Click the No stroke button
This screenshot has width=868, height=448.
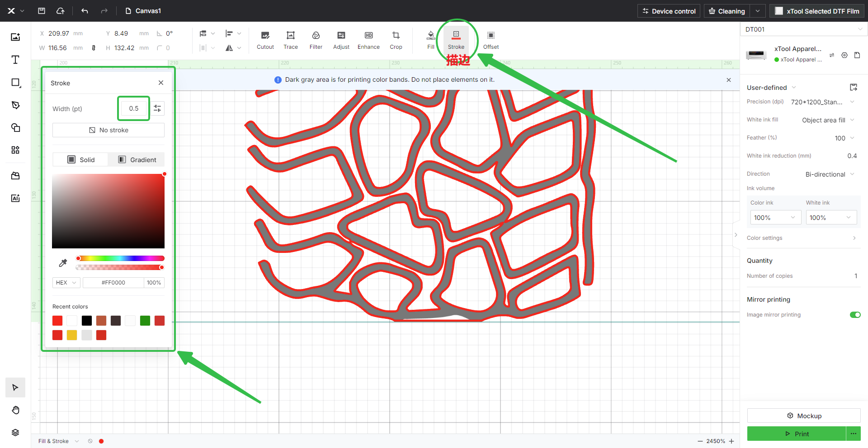click(x=108, y=130)
